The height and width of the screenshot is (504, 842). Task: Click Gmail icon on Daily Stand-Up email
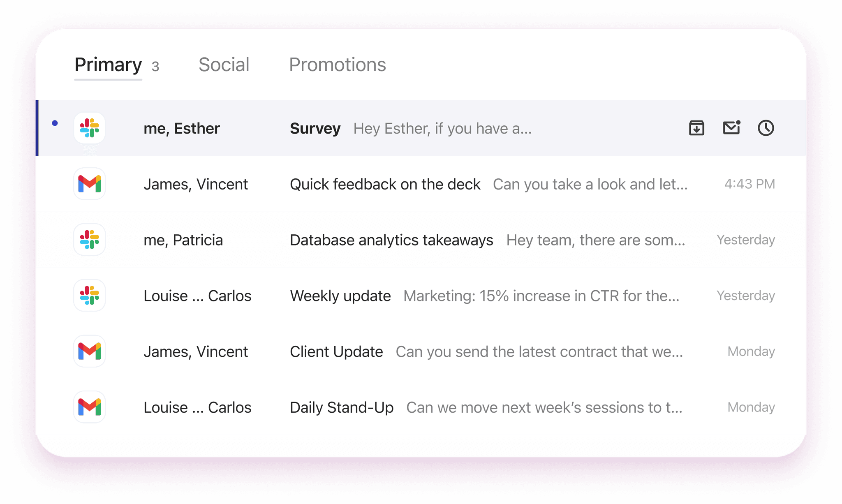(x=90, y=407)
